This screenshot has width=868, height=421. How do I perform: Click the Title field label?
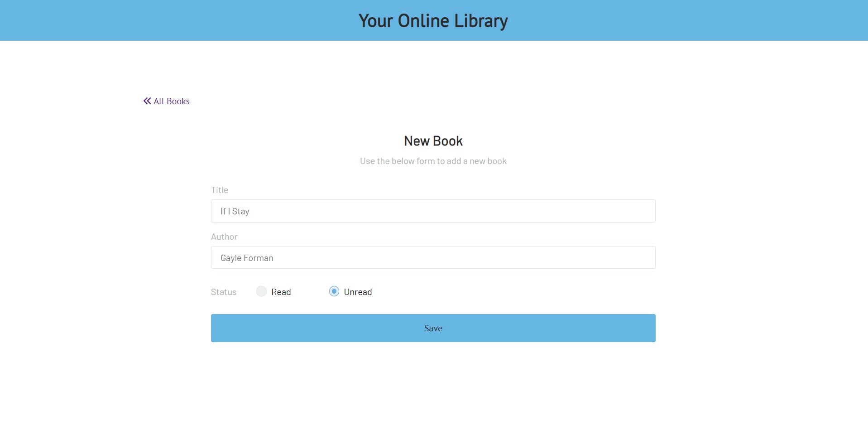(x=219, y=190)
